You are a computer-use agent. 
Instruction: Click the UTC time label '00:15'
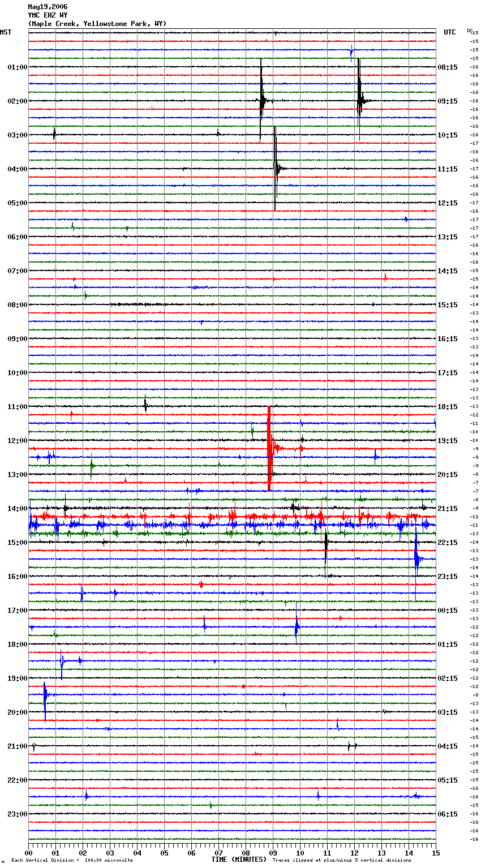tap(448, 611)
